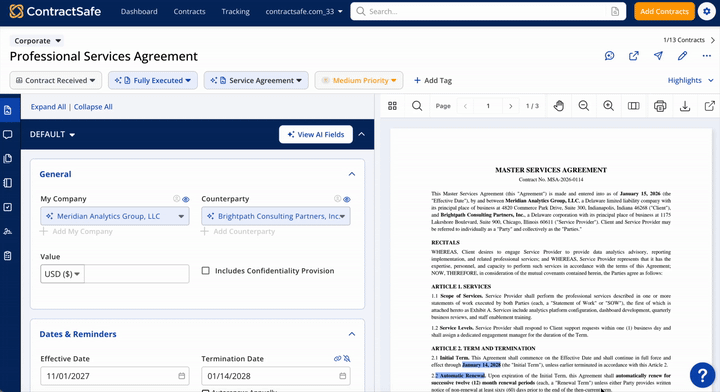Open the more options ellipsis menu
720x392 pixels.
(x=707, y=56)
